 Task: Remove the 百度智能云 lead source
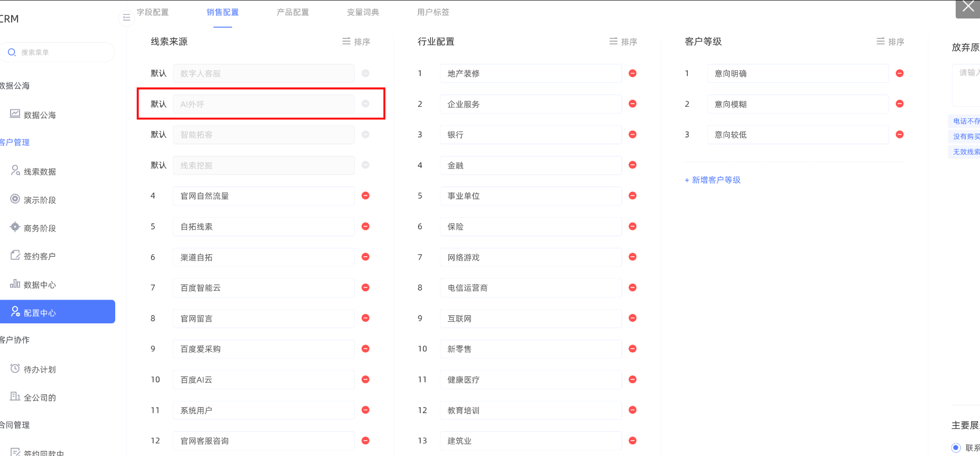point(365,287)
